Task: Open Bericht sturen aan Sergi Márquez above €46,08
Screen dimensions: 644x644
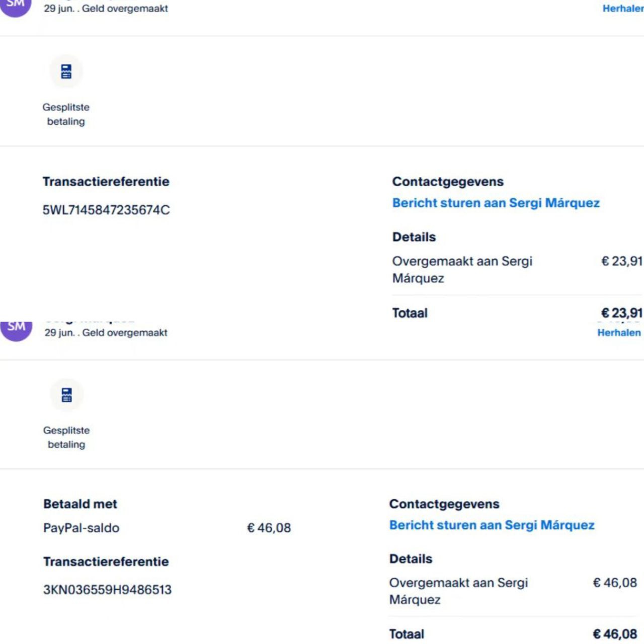Action: (492, 525)
